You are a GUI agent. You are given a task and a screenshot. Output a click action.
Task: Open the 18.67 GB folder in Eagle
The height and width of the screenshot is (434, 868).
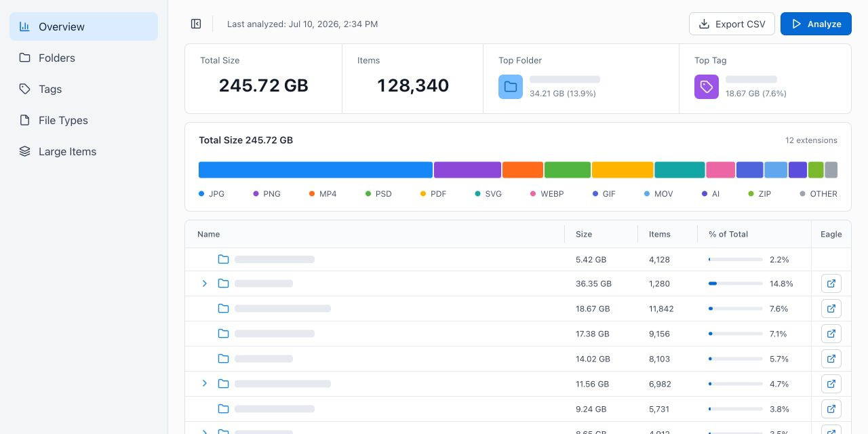(x=831, y=309)
